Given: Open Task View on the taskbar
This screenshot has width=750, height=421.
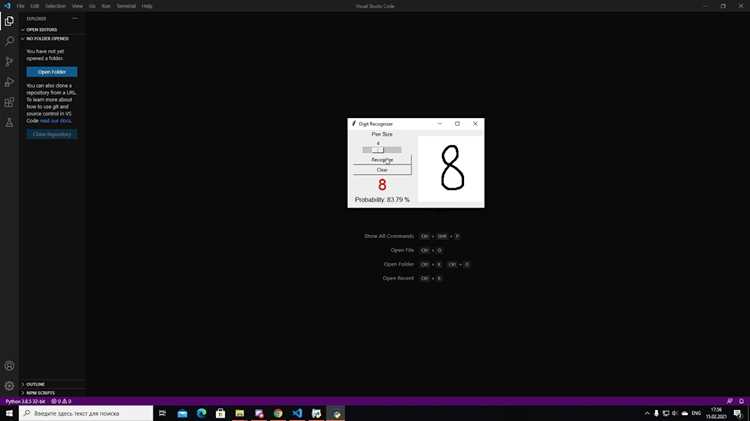Looking at the screenshot, I should tap(163, 413).
